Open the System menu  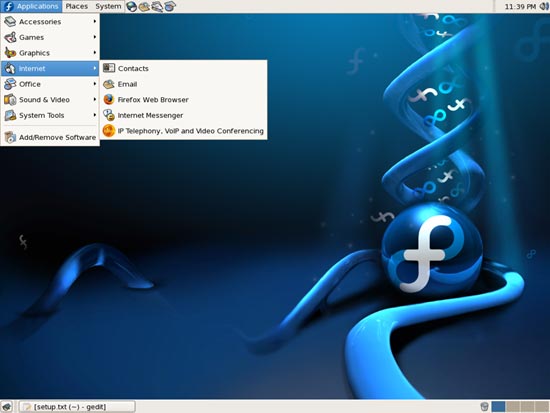tap(108, 6)
